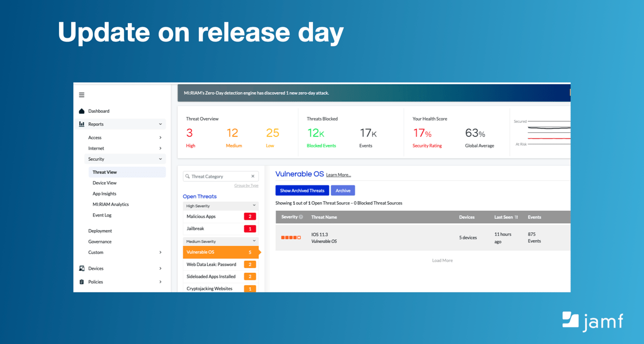Select Web Data Leak: Password row
The image size is (644, 344).
coord(220,264)
